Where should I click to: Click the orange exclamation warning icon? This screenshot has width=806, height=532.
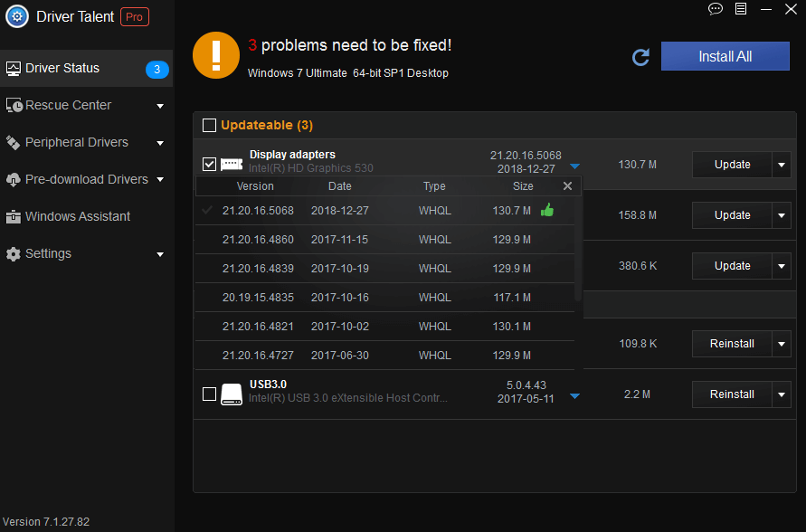pyautogui.click(x=216, y=55)
